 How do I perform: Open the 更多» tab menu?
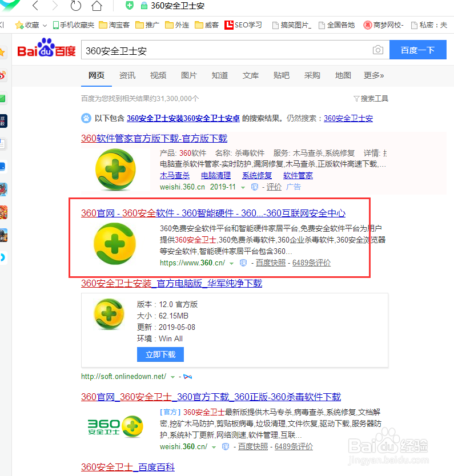click(374, 75)
